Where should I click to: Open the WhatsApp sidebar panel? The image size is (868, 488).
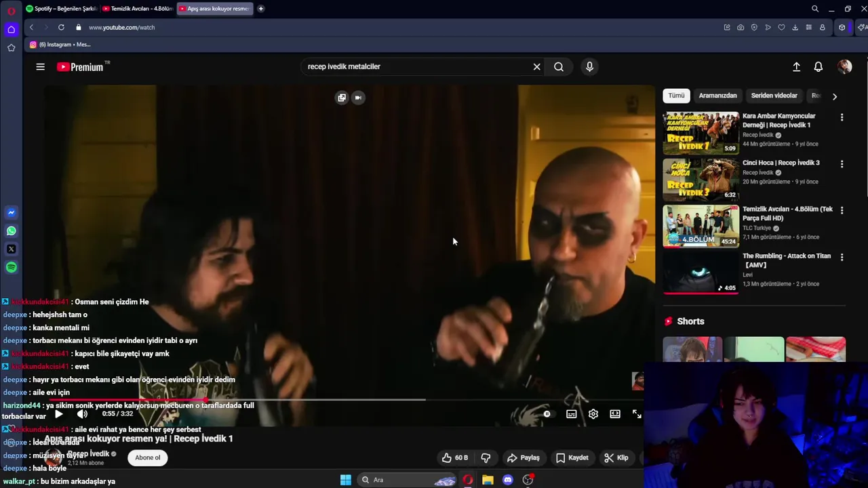(11, 231)
